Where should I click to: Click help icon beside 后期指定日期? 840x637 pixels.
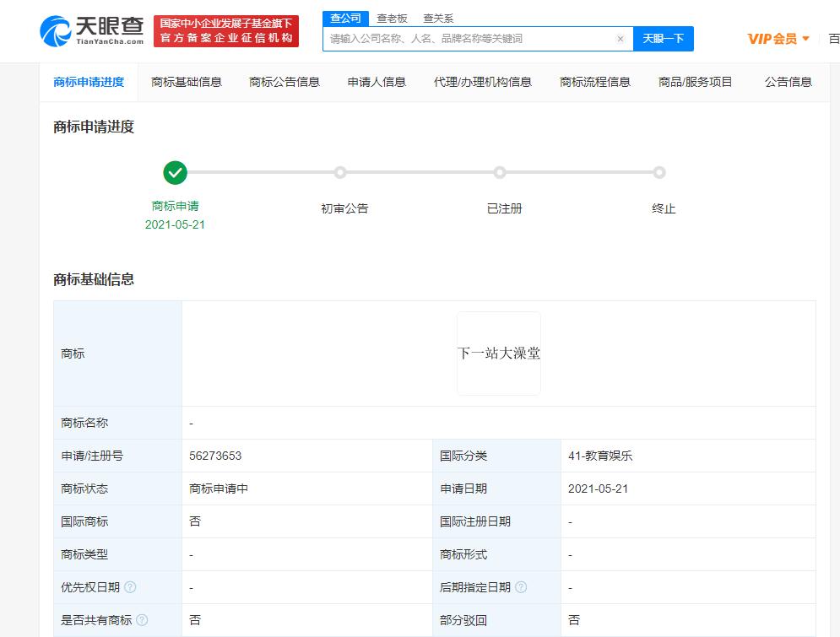tap(521, 587)
